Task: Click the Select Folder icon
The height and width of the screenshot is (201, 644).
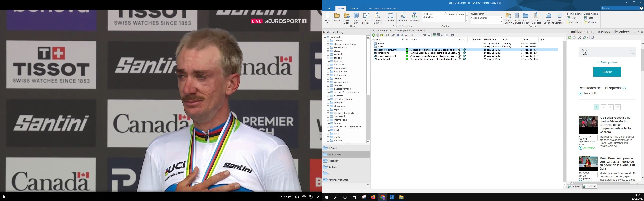Action: [x=526, y=18]
